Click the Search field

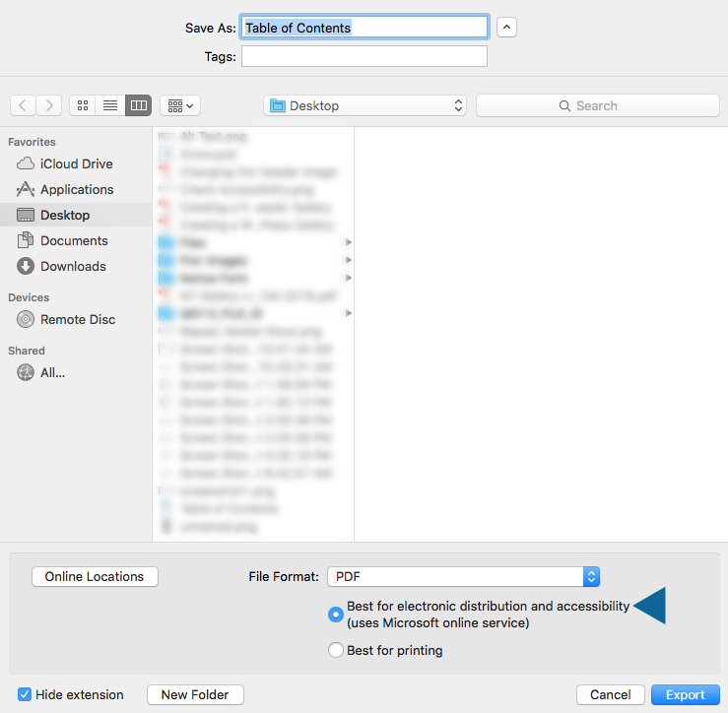[x=598, y=105]
